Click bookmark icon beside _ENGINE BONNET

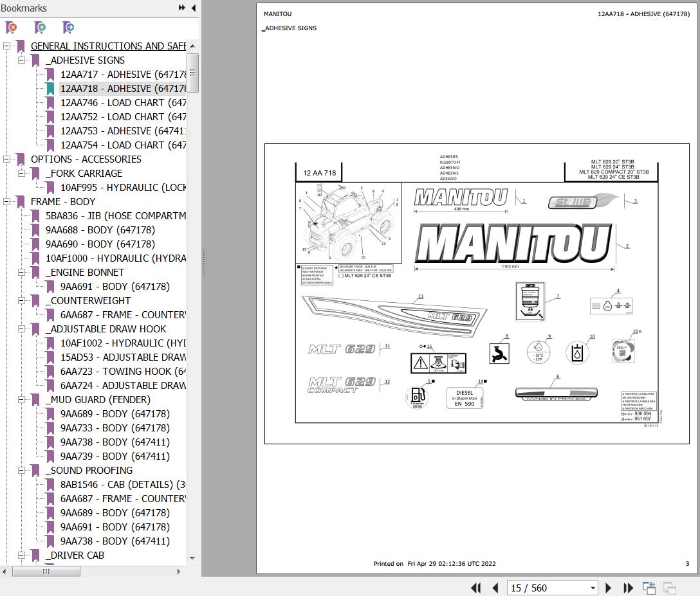[36, 272]
